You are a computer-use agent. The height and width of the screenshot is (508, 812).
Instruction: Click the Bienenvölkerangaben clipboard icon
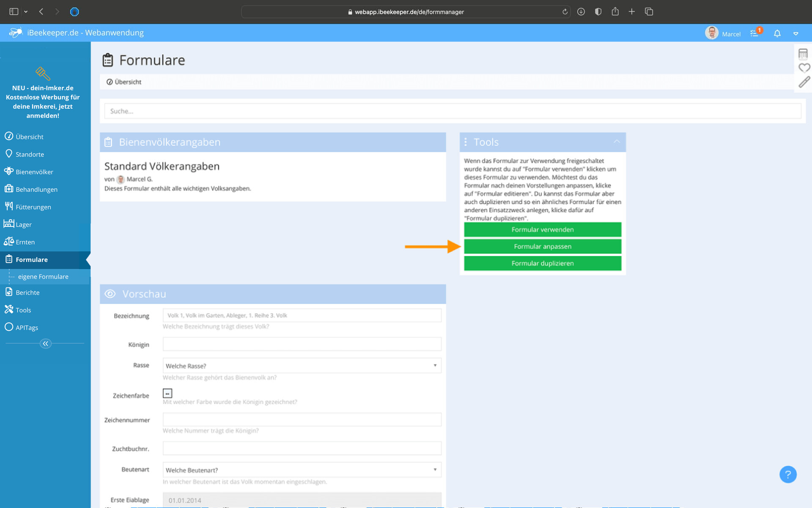click(x=108, y=142)
